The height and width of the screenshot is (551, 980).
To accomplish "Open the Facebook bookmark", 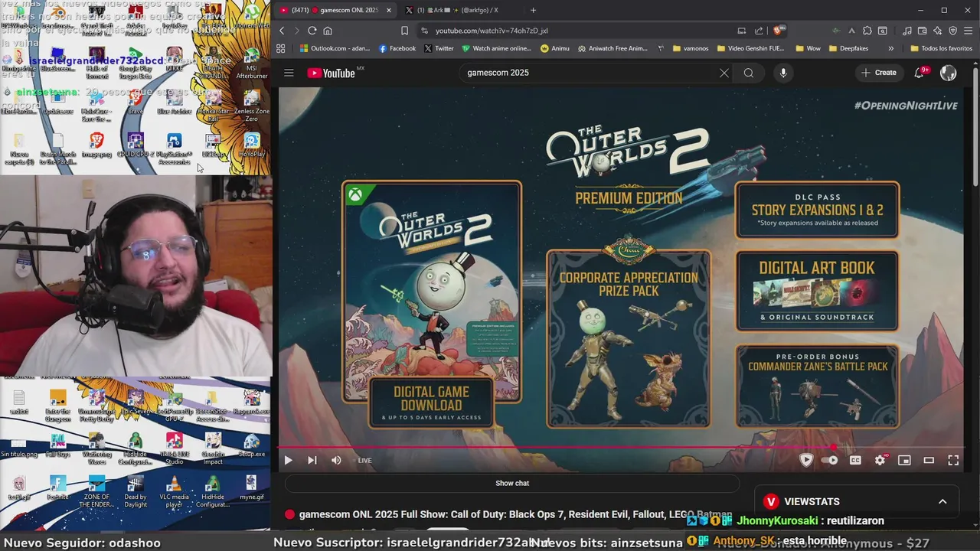I will pyautogui.click(x=397, y=48).
